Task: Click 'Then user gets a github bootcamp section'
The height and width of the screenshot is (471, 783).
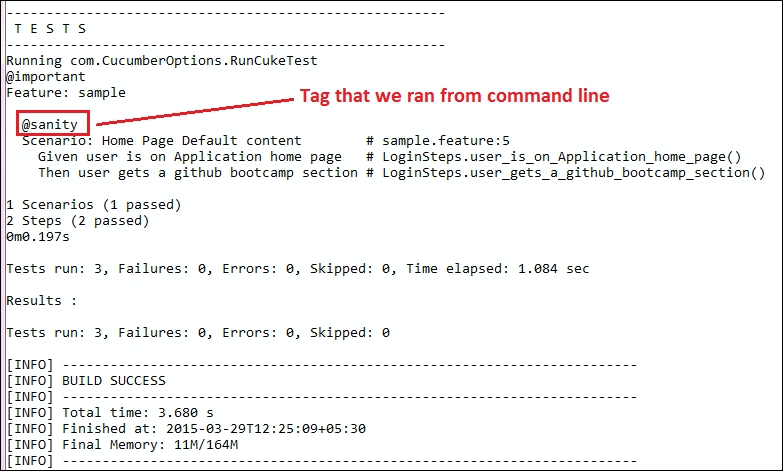Action: (x=198, y=173)
